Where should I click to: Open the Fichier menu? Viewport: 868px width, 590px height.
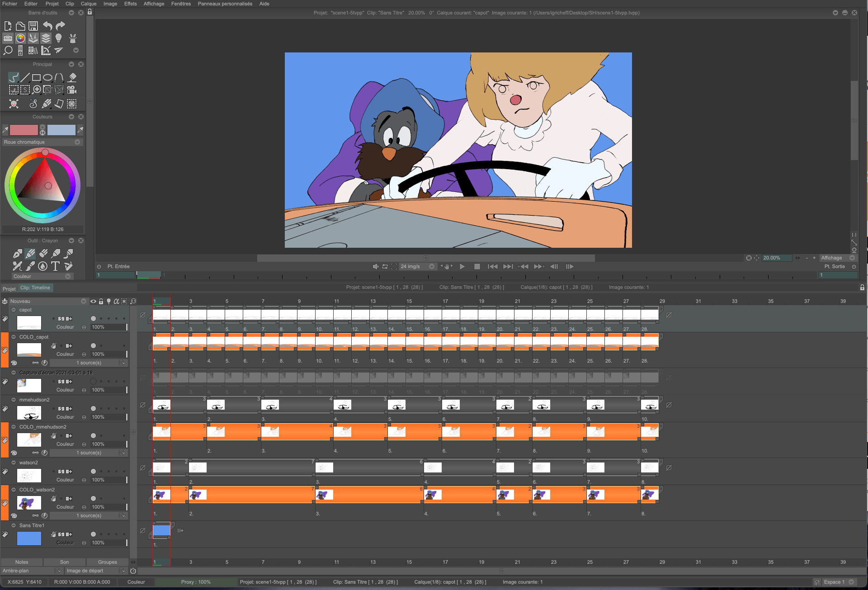(10, 4)
